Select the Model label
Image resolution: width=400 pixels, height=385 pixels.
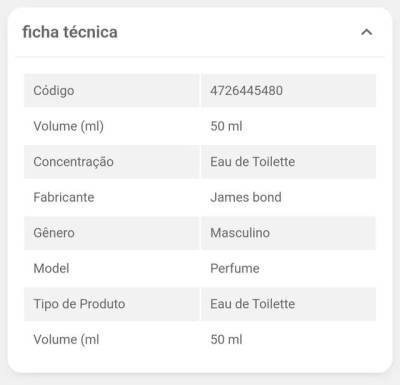(x=51, y=268)
